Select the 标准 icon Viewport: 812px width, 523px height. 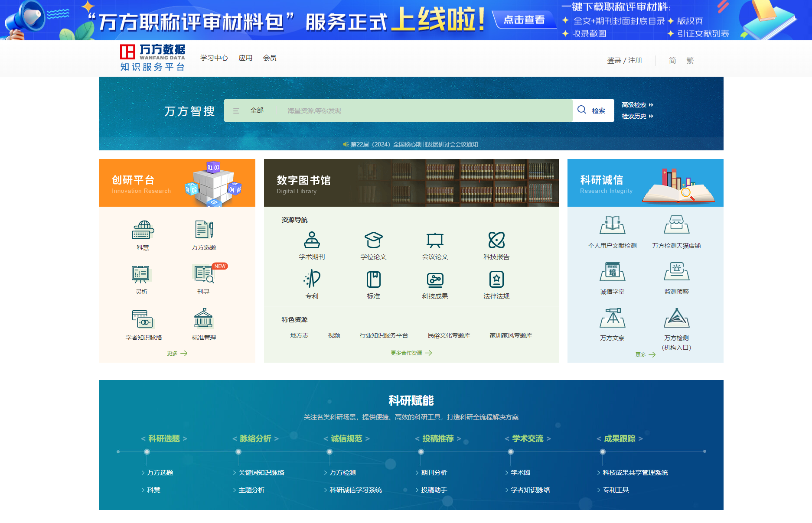tap(373, 279)
